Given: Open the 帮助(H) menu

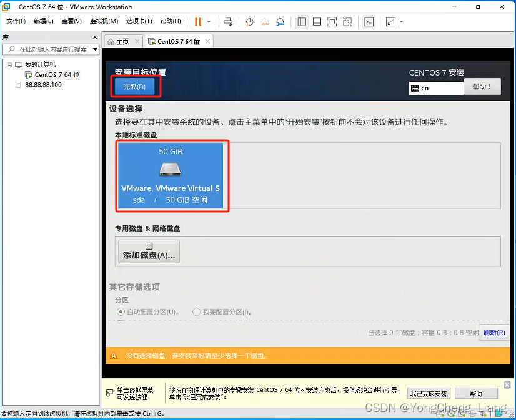Looking at the screenshot, I should coord(170,21).
